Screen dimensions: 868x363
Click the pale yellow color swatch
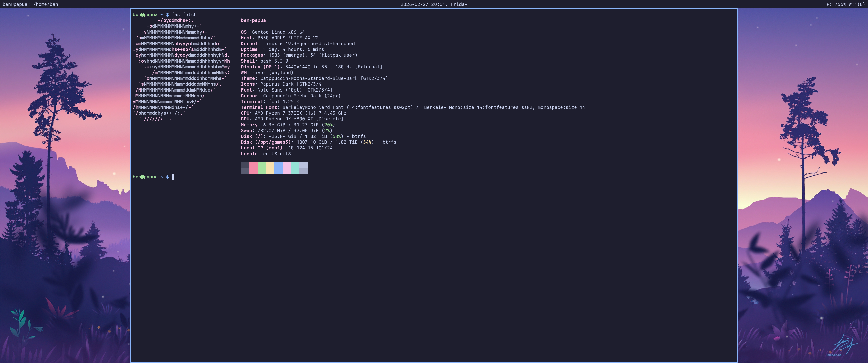(270, 168)
